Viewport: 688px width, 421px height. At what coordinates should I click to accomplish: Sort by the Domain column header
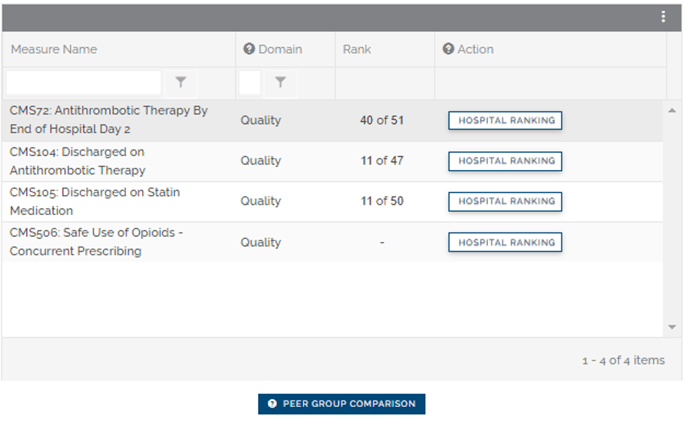[x=280, y=49]
